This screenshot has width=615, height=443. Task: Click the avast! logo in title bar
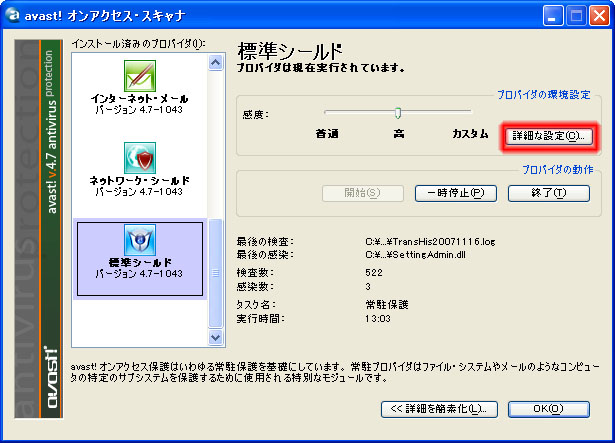[x=12, y=15]
